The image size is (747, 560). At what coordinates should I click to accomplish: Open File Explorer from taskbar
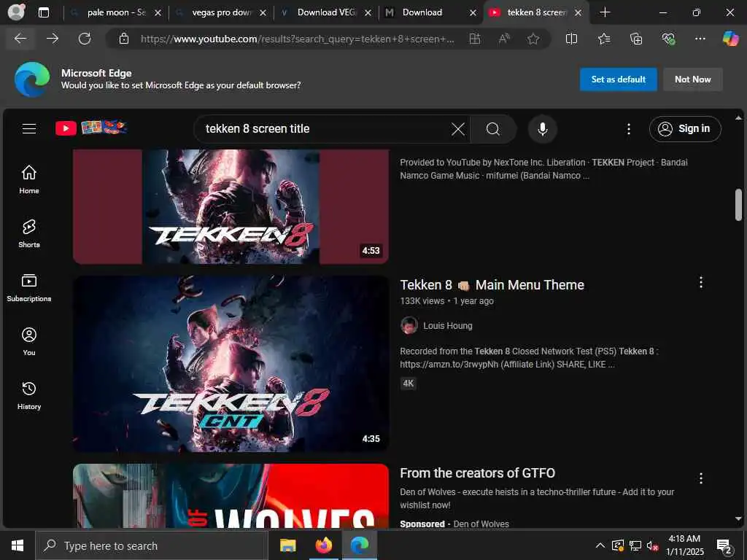[287, 545]
